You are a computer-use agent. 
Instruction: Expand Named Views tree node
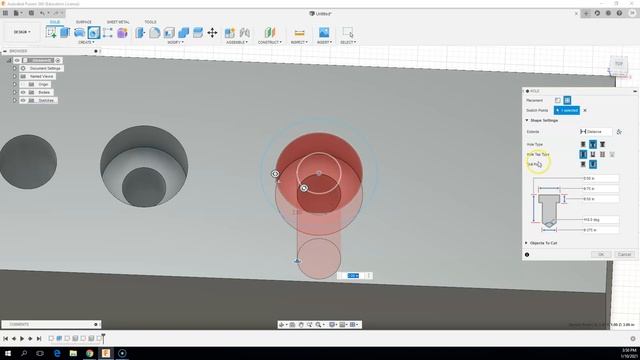15,76
